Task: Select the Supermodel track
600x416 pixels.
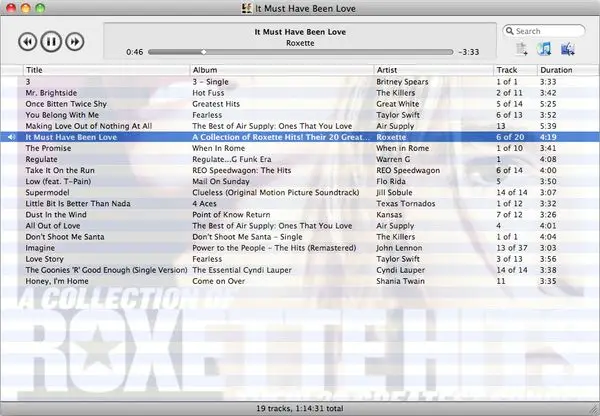Action: click(47, 193)
